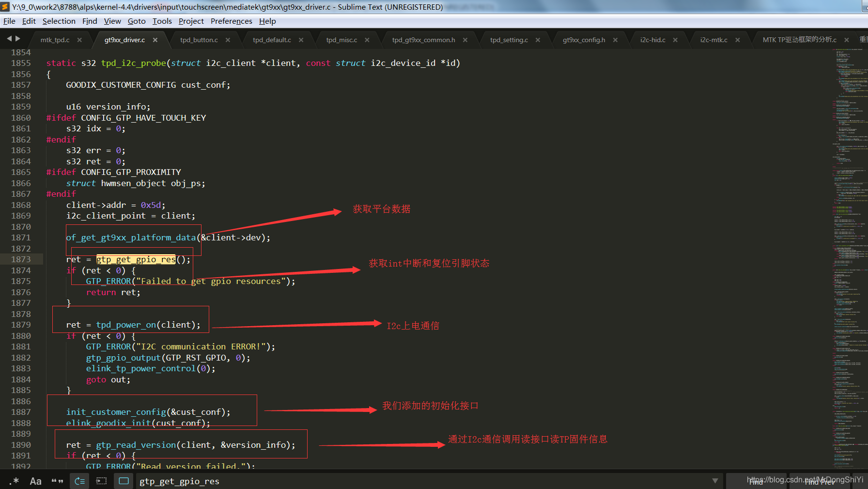Click GOODIX_CUSTOMER_CONFIG on line 1857
Viewport: 868px width, 489px height.
pyautogui.click(x=121, y=85)
